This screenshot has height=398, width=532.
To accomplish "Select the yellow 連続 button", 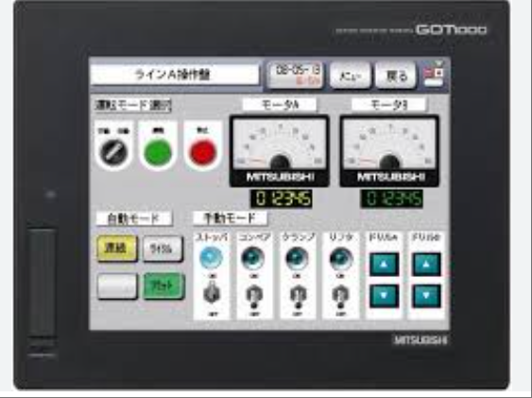I will (x=117, y=249).
